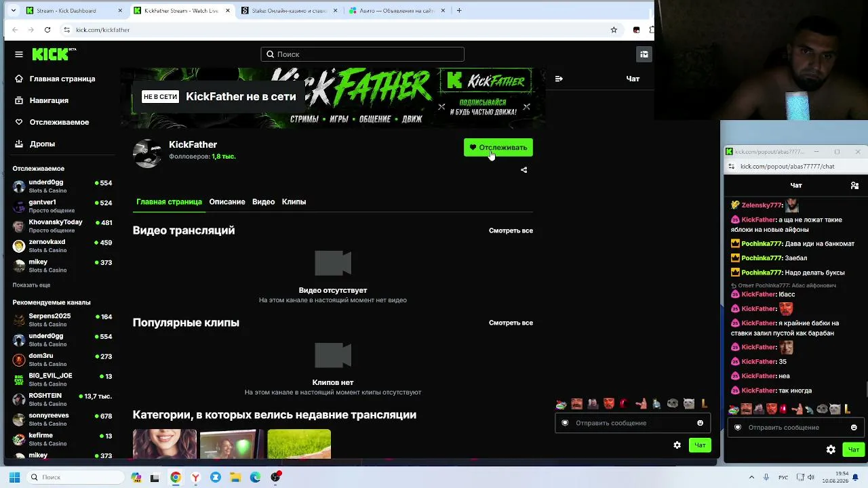Image resolution: width=868 pixels, height=488 pixels.
Task: Collapse the main chat panel with arrow icon
Action: coord(559,79)
